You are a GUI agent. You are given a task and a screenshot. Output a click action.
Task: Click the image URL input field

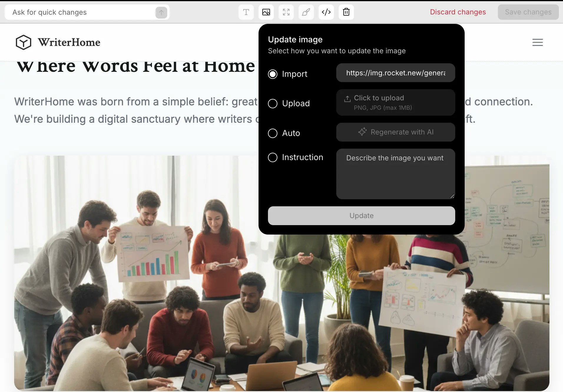coord(395,73)
